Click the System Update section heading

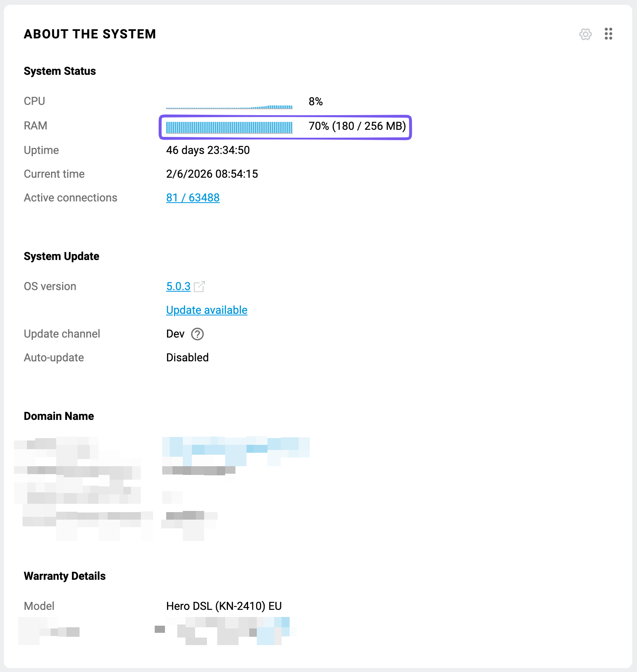(61, 256)
